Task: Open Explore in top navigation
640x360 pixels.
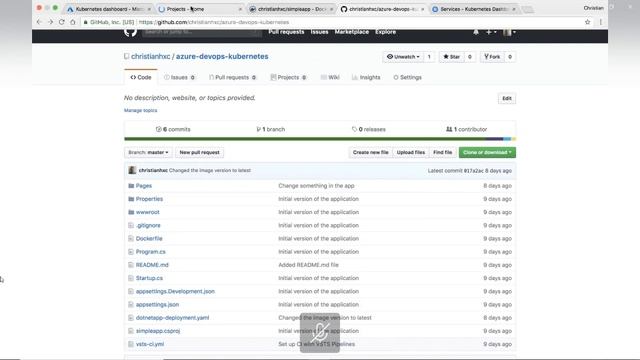Action: [385, 32]
